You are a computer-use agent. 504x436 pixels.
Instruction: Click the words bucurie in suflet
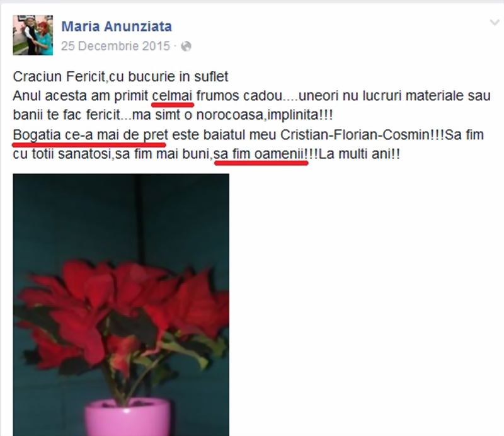pos(178,77)
